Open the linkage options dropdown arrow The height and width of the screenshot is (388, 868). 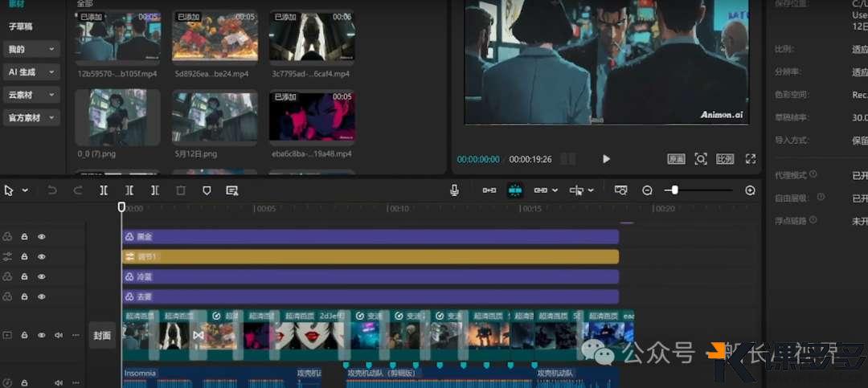pyautogui.click(x=555, y=190)
